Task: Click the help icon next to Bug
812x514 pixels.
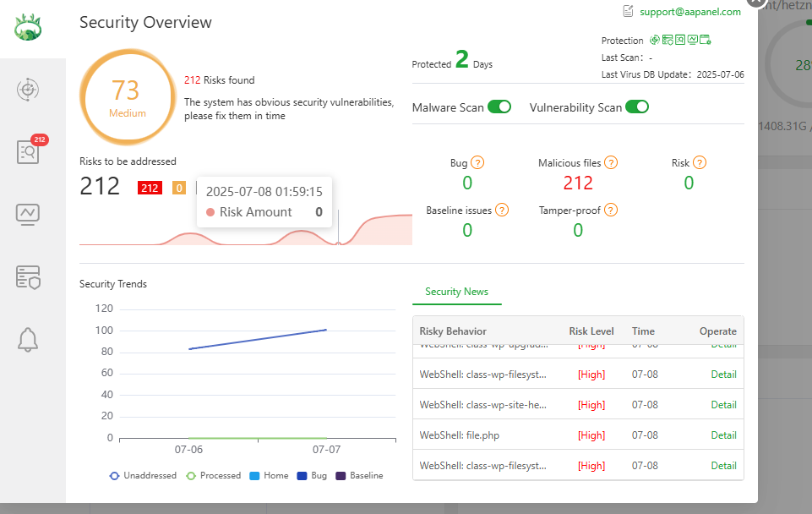Action: click(x=477, y=163)
